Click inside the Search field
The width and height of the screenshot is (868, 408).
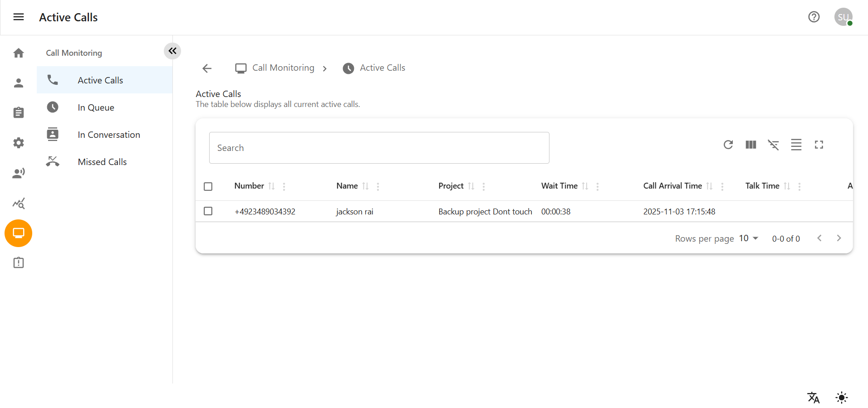(x=379, y=147)
